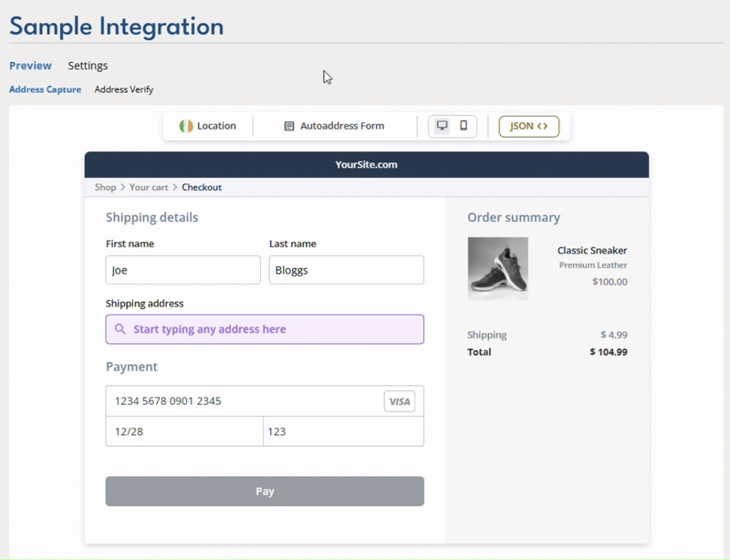Select the Address Verify sub-tab
The image size is (730, 560).
(124, 89)
